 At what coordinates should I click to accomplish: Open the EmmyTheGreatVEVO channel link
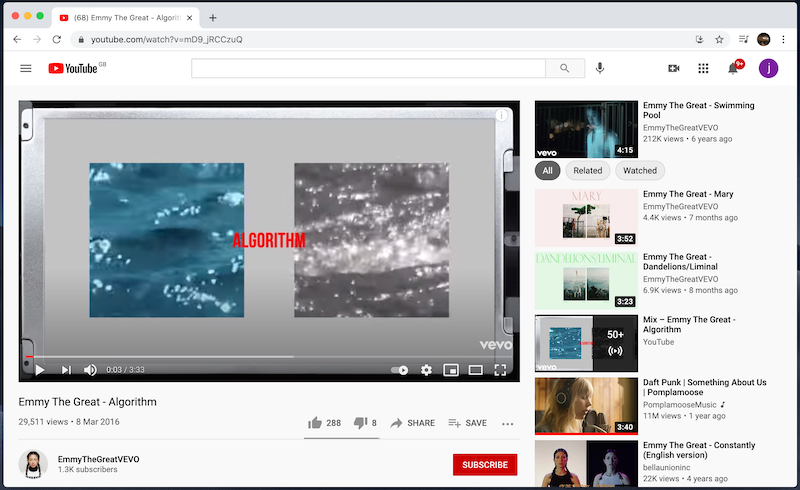pos(96,458)
